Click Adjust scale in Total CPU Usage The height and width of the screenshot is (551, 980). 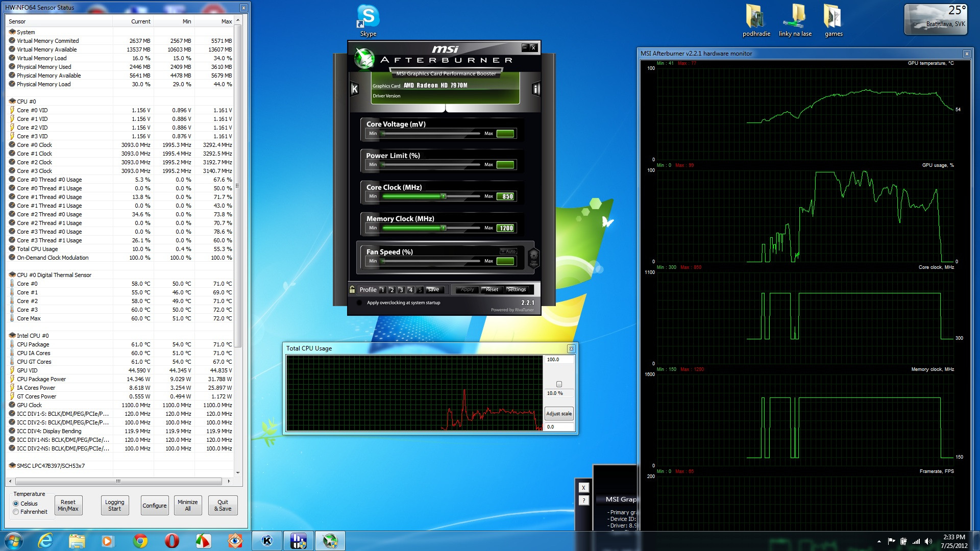pyautogui.click(x=559, y=414)
